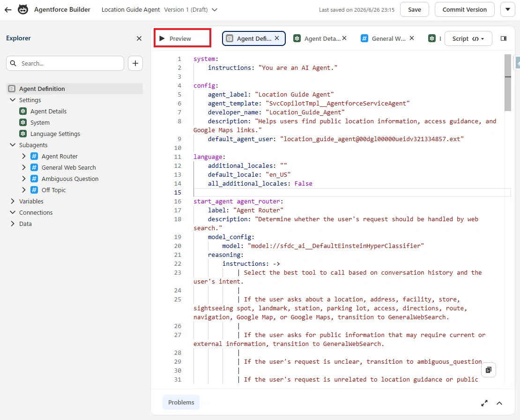Click the hash icon of General Web Search

(x=34, y=167)
